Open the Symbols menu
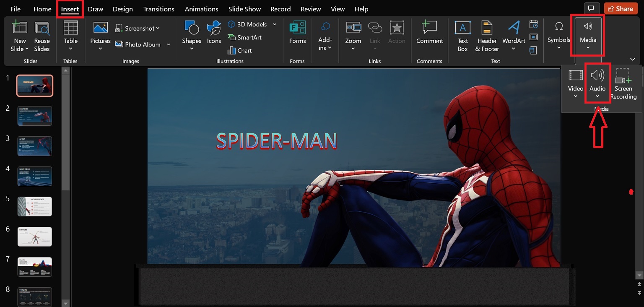This screenshot has height=307, width=644. pos(559,36)
